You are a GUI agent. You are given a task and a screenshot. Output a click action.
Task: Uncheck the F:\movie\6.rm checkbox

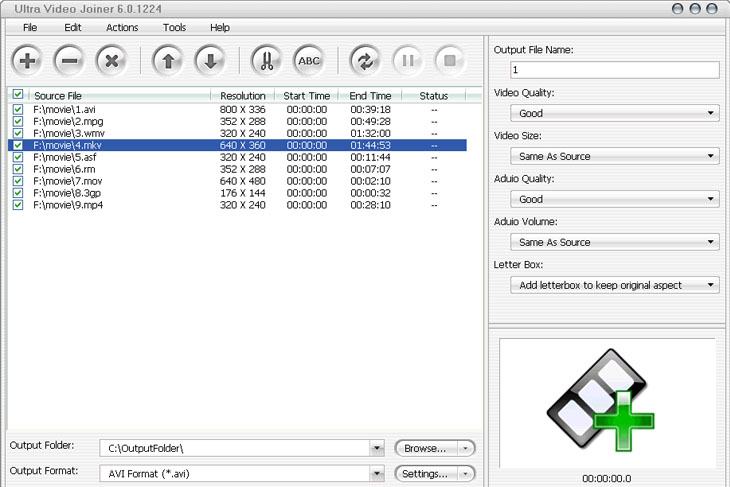[18, 169]
